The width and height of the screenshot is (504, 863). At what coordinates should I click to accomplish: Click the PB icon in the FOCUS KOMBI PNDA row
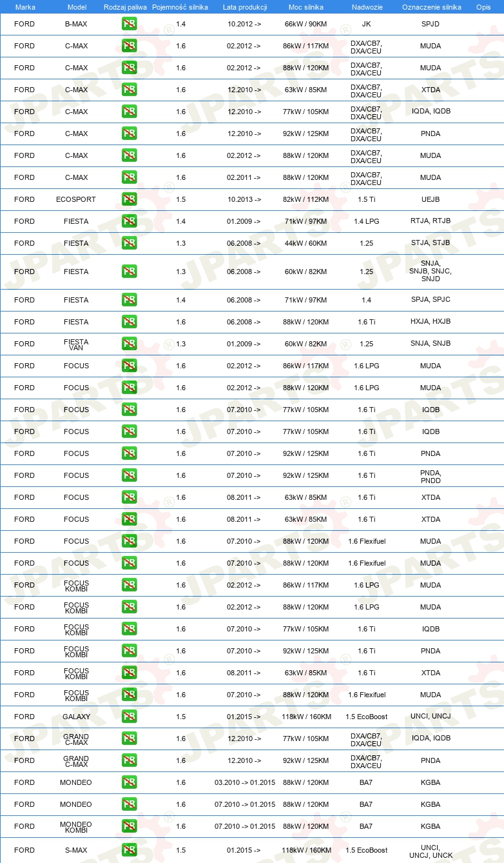coord(130,651)
